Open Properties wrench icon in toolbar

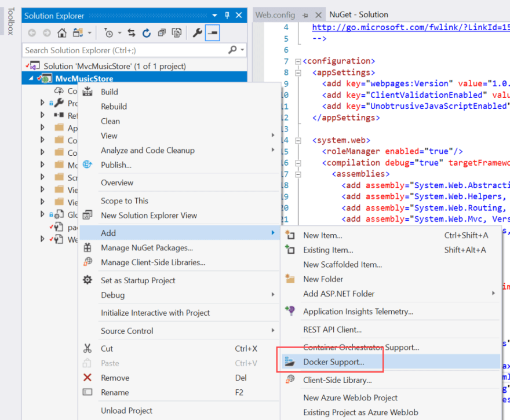197,33
